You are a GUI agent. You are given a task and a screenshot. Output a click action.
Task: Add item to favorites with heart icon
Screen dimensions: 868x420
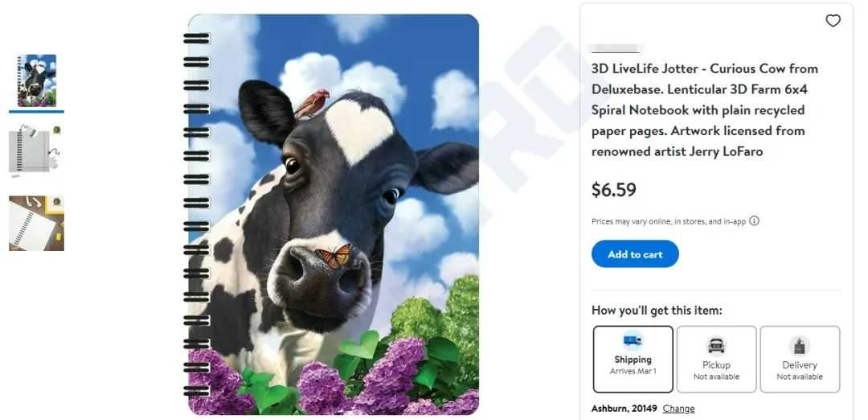[833, 20]
